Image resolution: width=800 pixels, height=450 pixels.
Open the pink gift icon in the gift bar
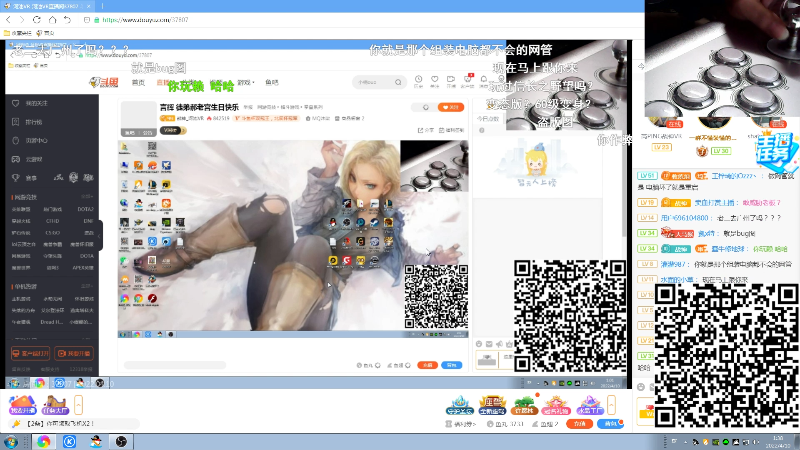(x=556, y=405)
